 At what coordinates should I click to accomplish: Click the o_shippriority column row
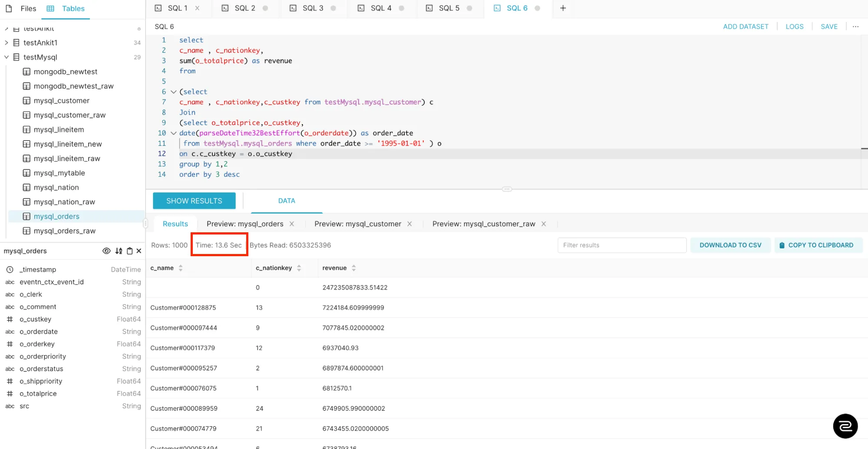(x=73, y=381)
